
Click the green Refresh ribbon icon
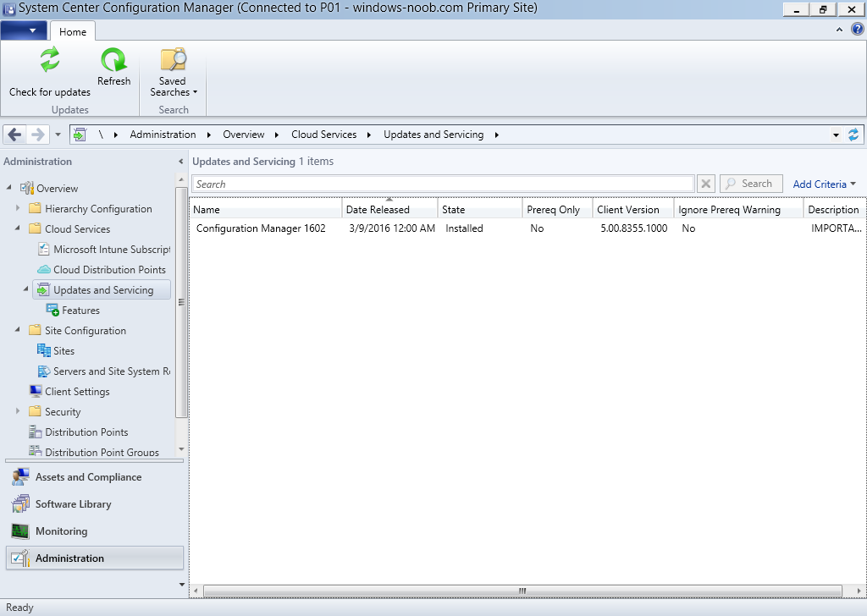coord(114,60)
